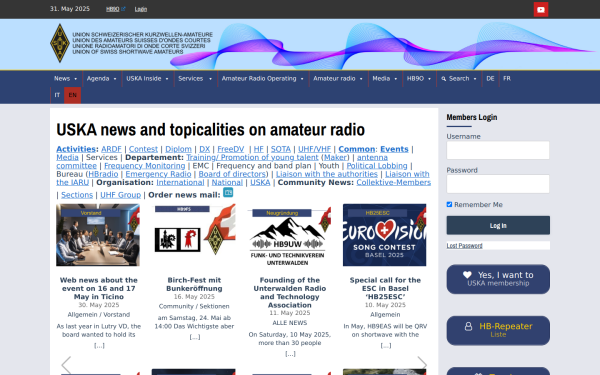Click the HB9O link in top bar
Image resolution: width=600 pixels, height=375 pixels.
[x=115, y=9]
